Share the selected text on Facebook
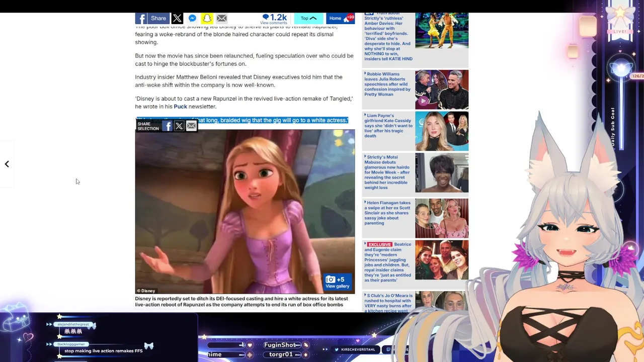 coord(167,126)
